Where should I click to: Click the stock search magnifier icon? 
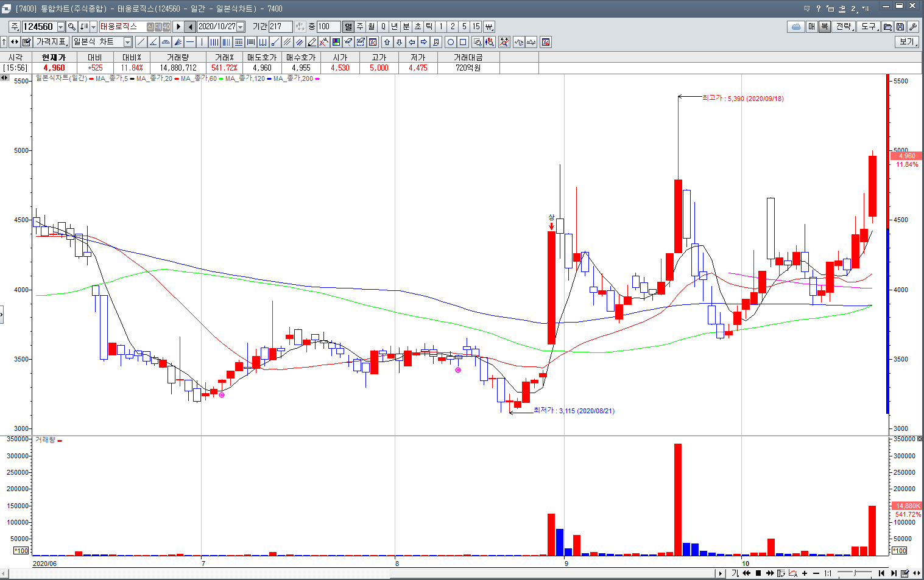(x=72, y=27)
